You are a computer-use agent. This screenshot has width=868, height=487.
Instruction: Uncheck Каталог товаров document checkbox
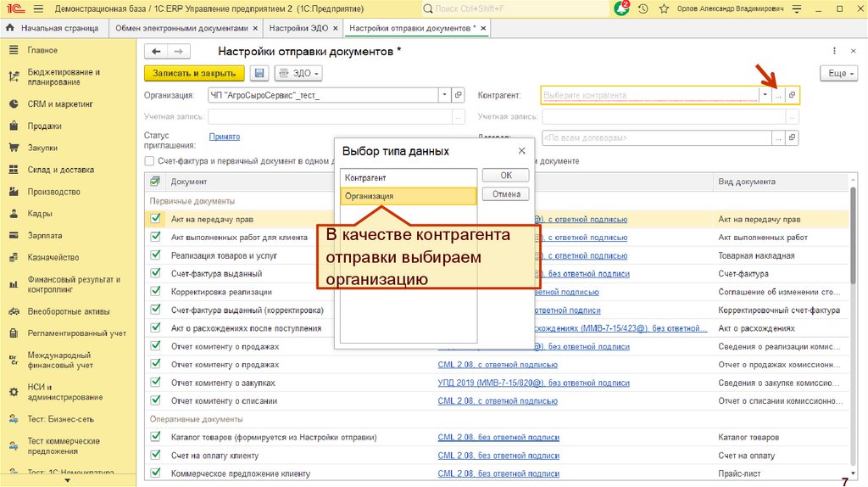coord(155,437)
